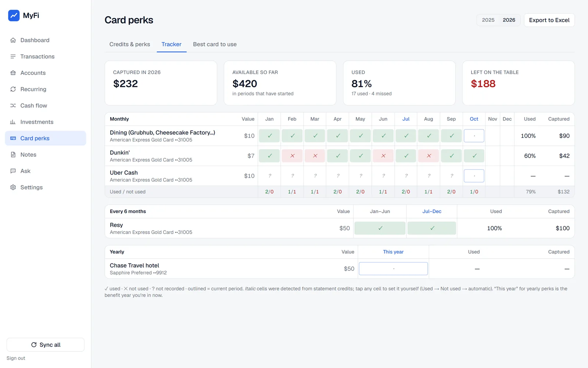Toggle Dining perk January used cell
This screenshot has height=368, width=588.
click(x=269, y=136)
